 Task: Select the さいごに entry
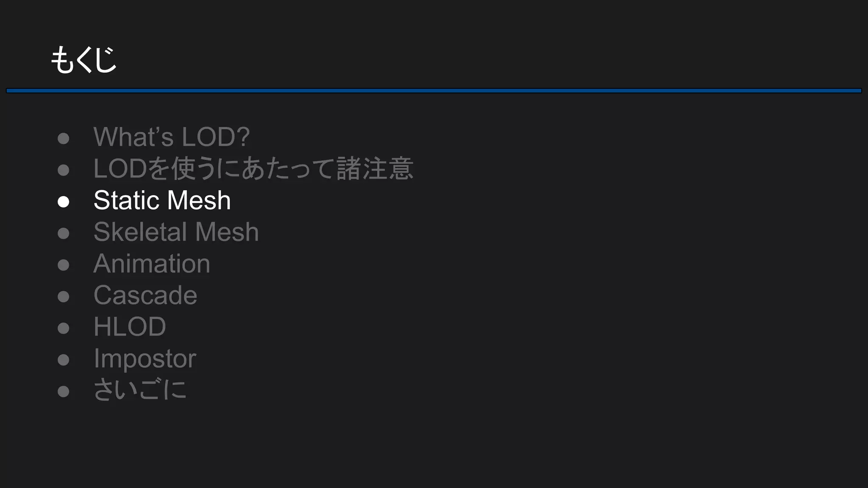[140, 390]
